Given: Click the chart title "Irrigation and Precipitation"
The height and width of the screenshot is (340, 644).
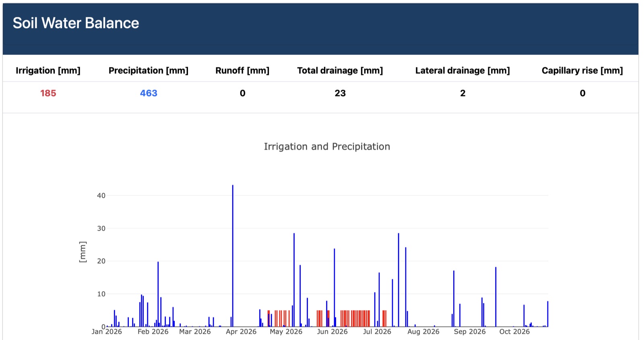Looking at the screenshot, I should click(x=327, y=147).
